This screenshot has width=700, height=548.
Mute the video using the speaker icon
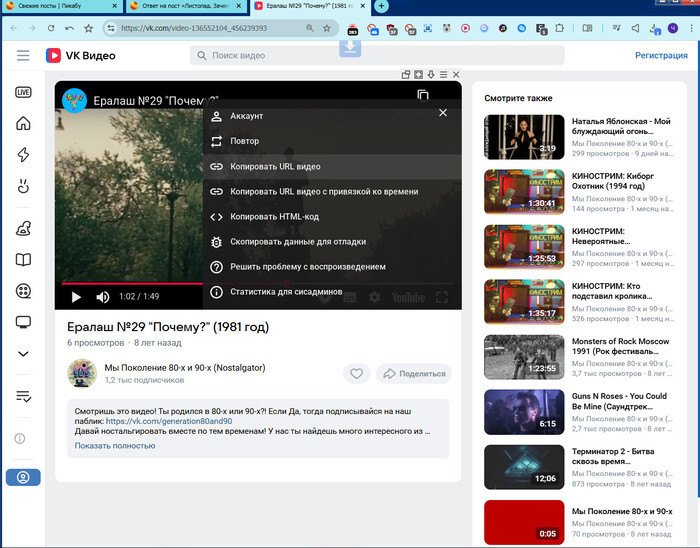[x=102, y=297]
